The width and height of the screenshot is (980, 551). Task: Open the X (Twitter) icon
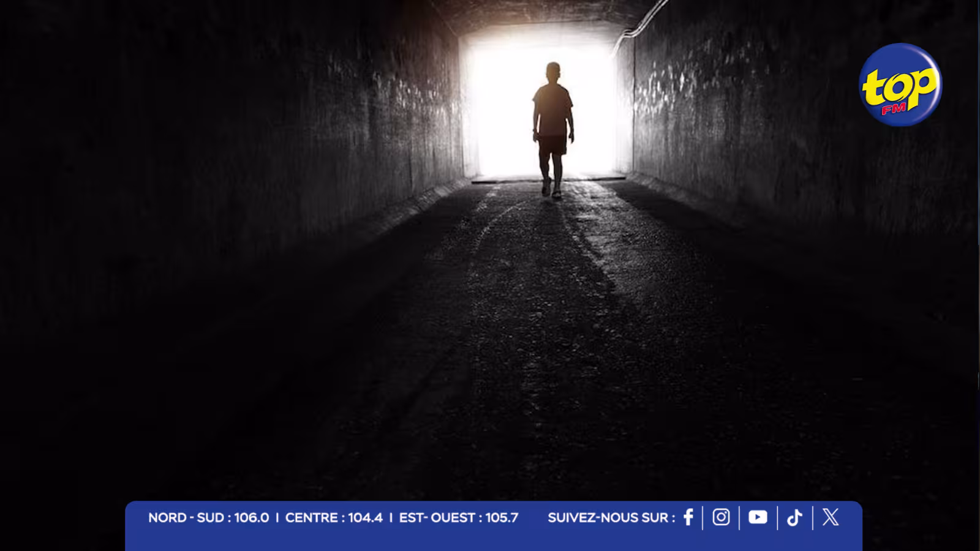(831, 517)
